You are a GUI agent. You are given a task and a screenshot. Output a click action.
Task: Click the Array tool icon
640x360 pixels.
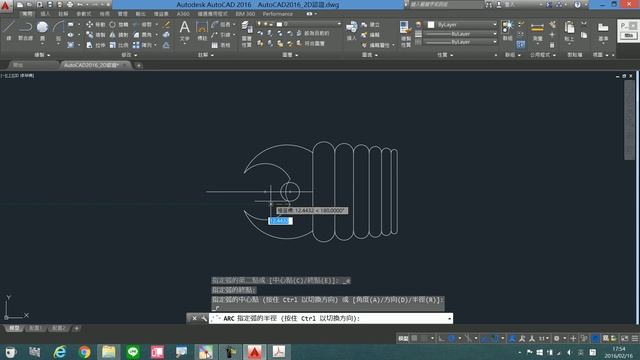coord(136,45)
